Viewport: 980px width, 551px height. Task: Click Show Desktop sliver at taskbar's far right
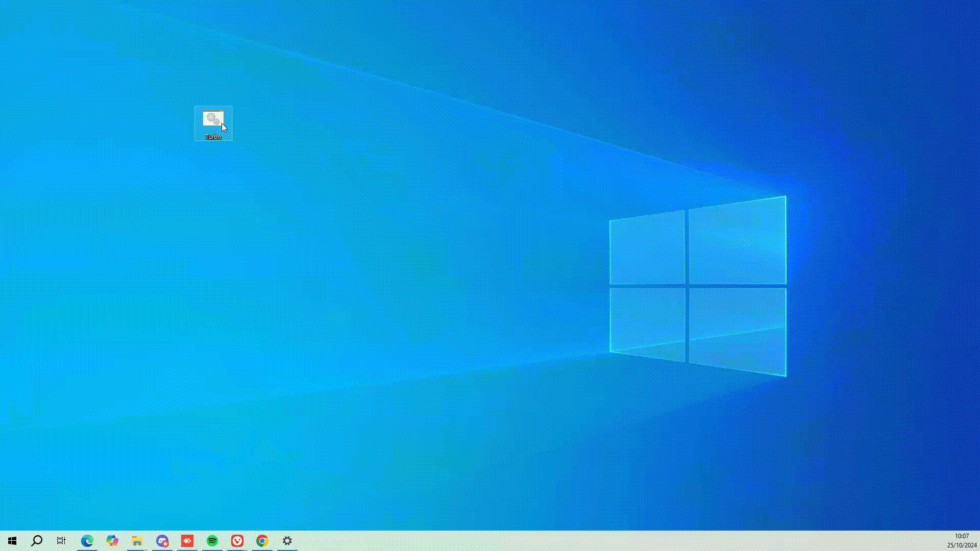pos(978,541)
